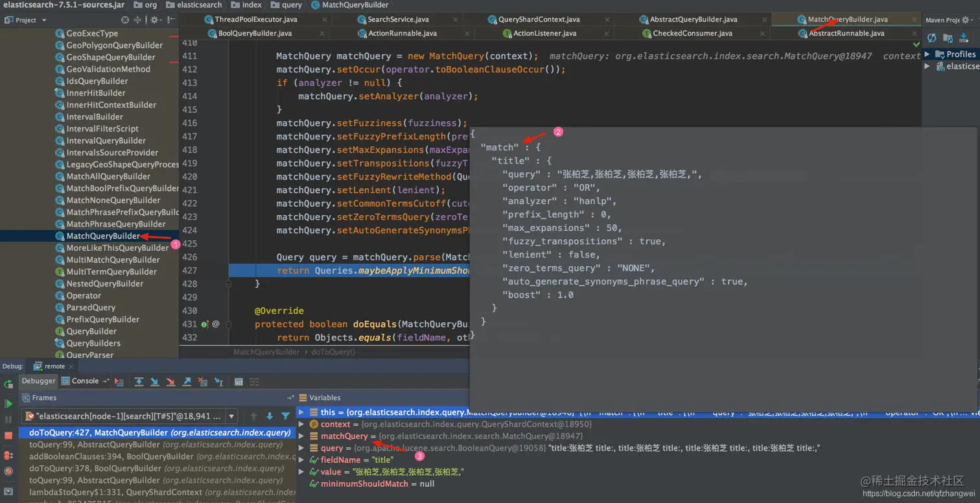Expand the 'this' variable
This screenshot has height=503, width=980.
(x=301, y=412)
